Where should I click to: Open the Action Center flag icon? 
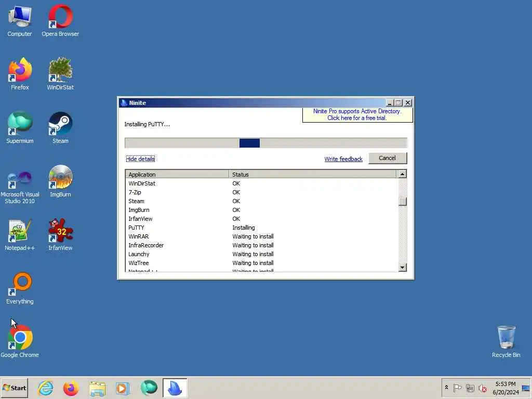point(457,388)
